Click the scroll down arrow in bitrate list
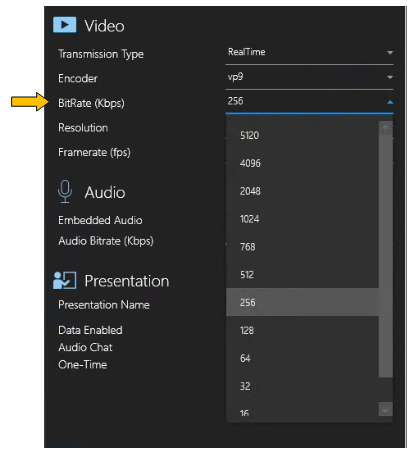 [x=385, y=409]
